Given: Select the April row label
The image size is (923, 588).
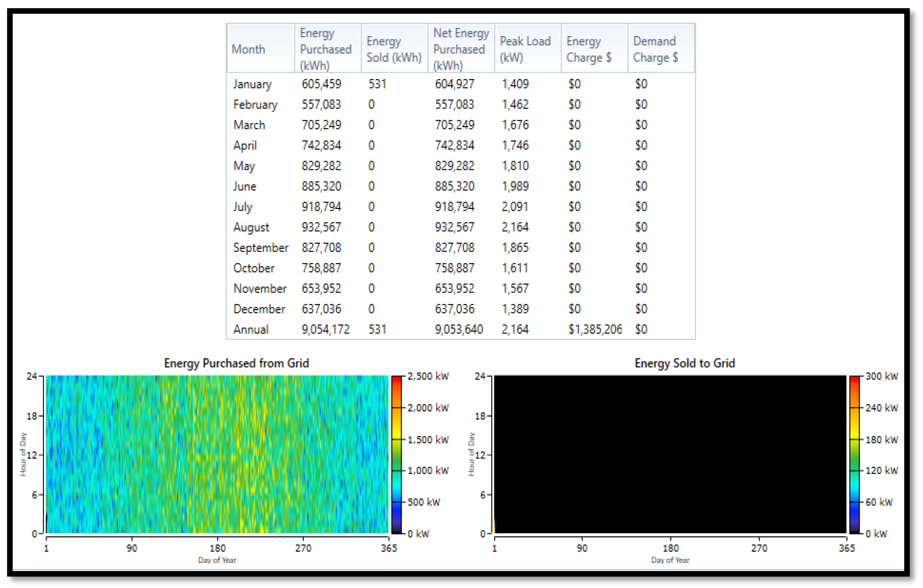Looking at the screenshot, I should [x=245, y=145].
